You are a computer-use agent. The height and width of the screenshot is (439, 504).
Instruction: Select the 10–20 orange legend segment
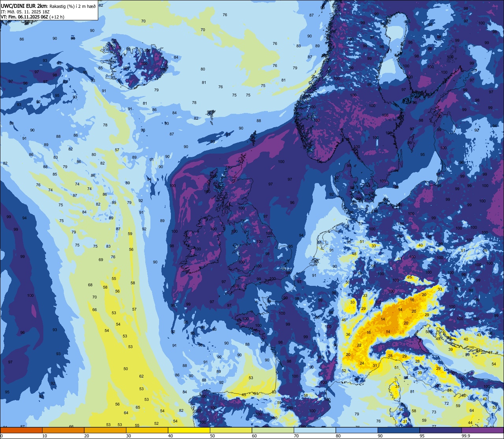[63, 430]
